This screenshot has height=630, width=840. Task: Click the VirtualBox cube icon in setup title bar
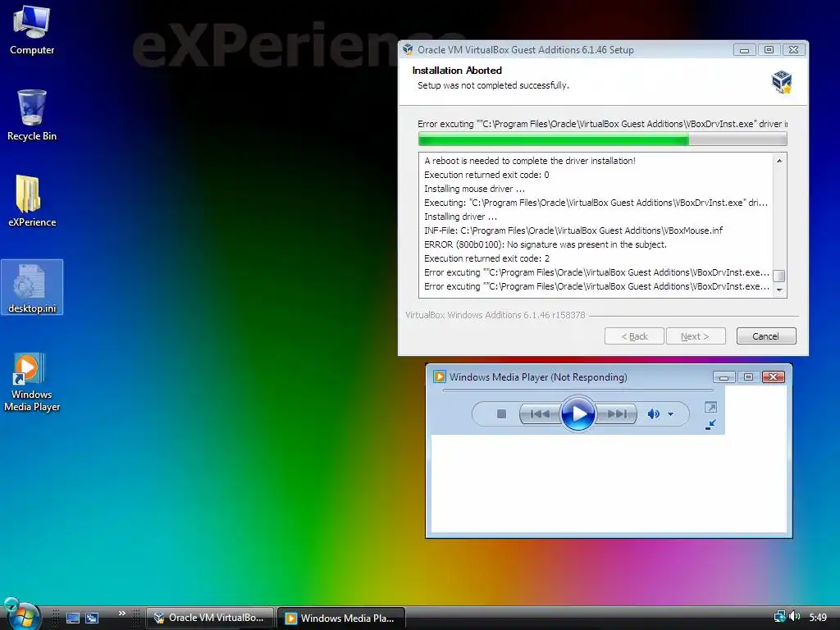click(408, 49)
